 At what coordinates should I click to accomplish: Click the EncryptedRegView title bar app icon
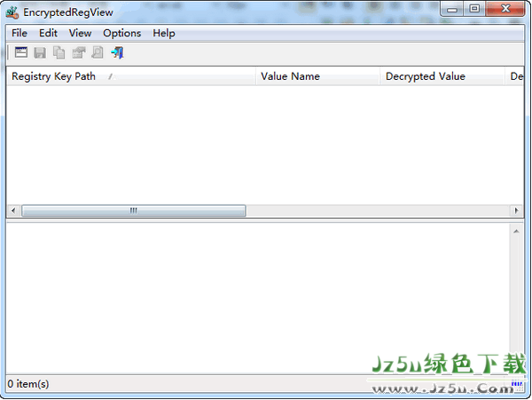point(12,12)
